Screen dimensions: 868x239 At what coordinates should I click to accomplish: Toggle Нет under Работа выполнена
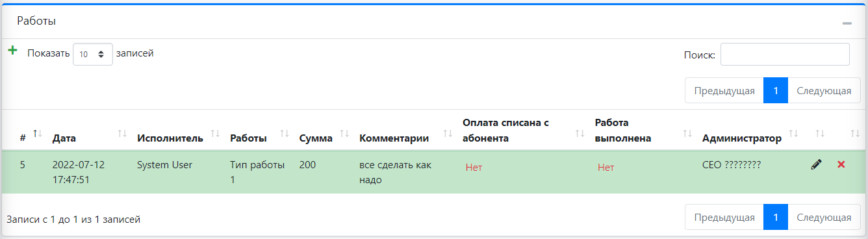[x=606, y=168]
